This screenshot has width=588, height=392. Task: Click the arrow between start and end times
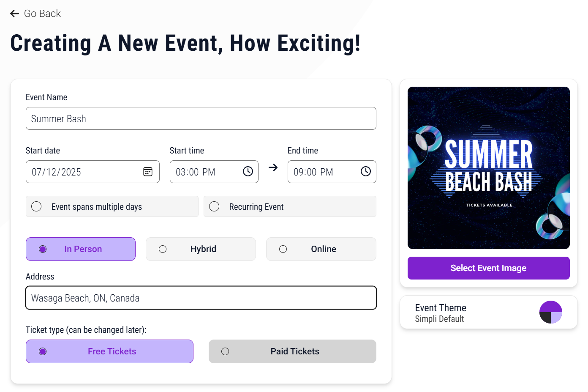click(x=273, y=168)
